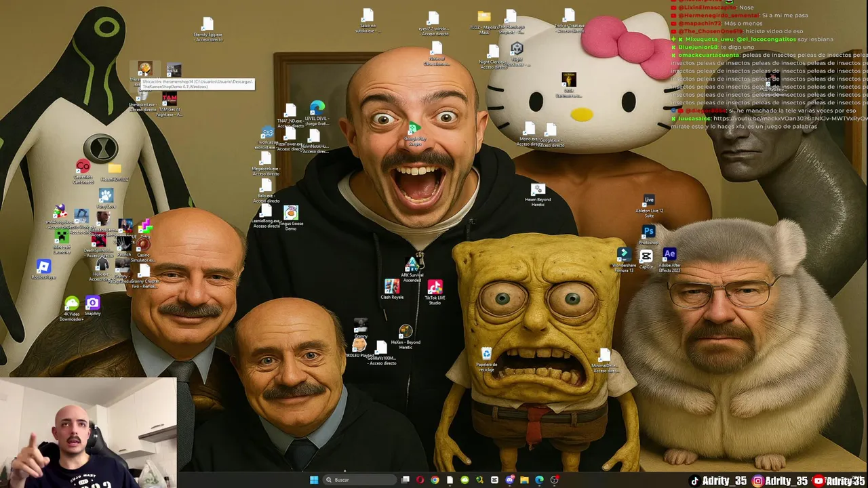The image size is (868, 488).
Task: Open Opera browser from the taskbar
Action: click(x=420, y=480)
